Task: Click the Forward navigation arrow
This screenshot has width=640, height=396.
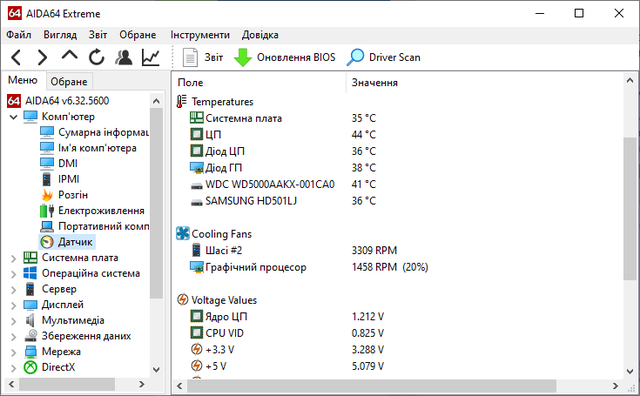Action: (42, 58)
